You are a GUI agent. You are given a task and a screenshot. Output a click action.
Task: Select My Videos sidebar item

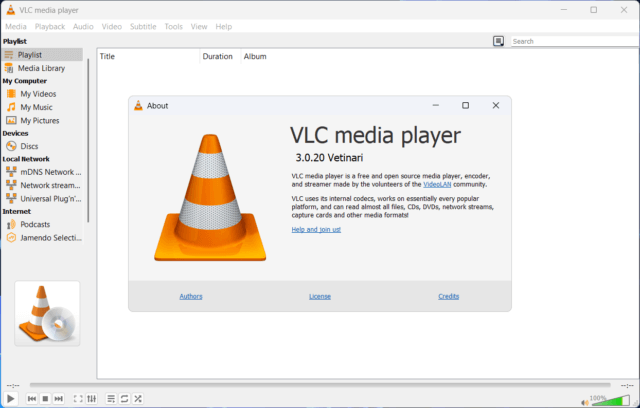[x=42, y=94]
